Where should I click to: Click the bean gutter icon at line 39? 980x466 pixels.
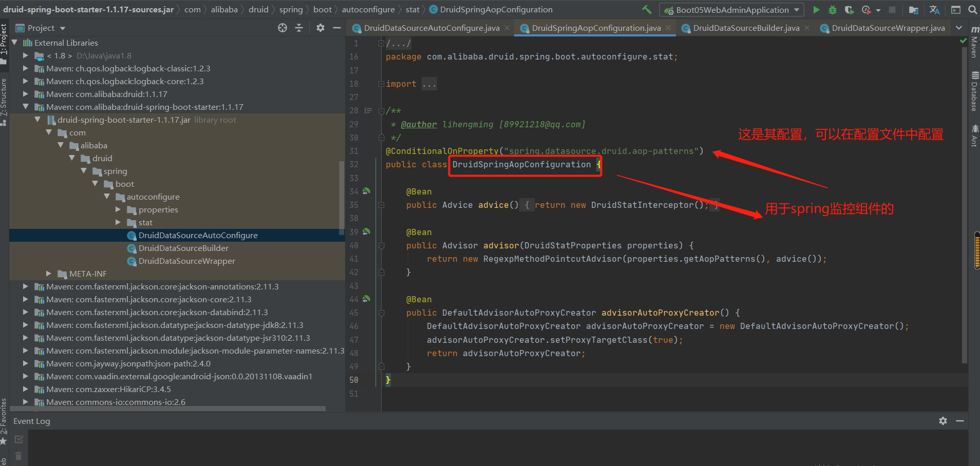366,231
